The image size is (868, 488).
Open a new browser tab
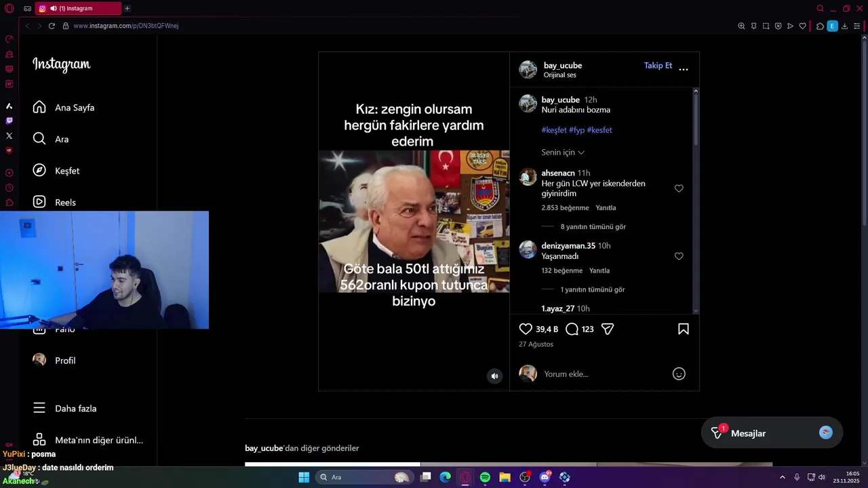point(127,8)
